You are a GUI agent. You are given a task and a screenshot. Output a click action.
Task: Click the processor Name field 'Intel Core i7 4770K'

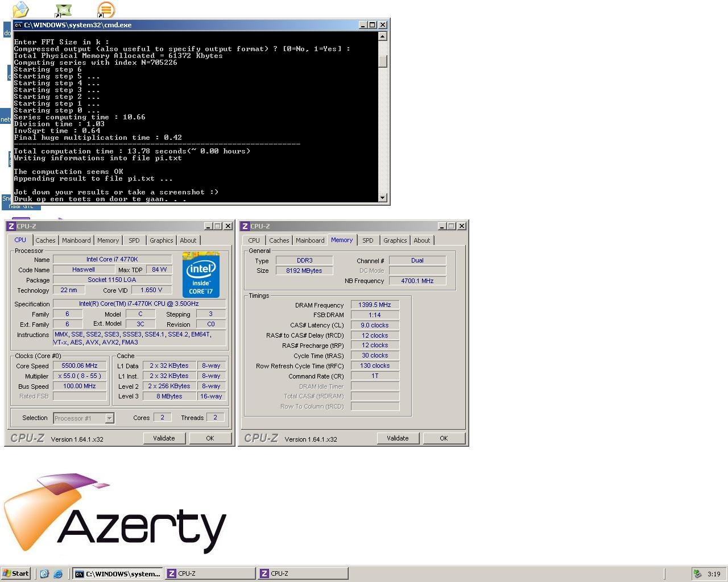pos(112,259)
